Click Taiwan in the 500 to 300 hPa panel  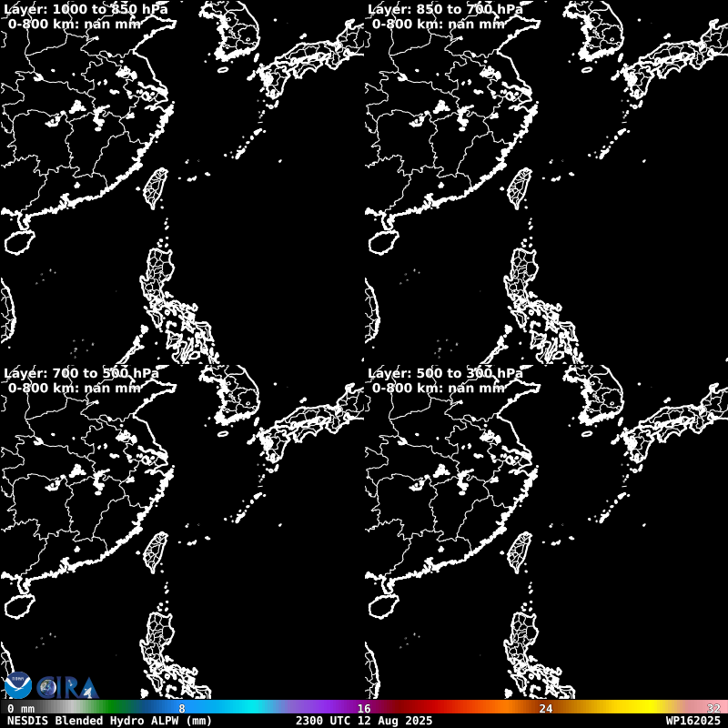[x=519, y=552]
